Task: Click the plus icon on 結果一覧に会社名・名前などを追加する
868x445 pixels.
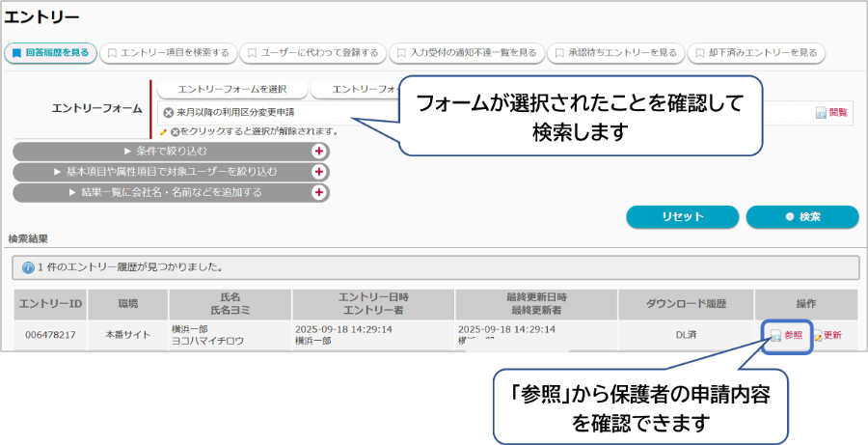Action: [x=319, y=192]
